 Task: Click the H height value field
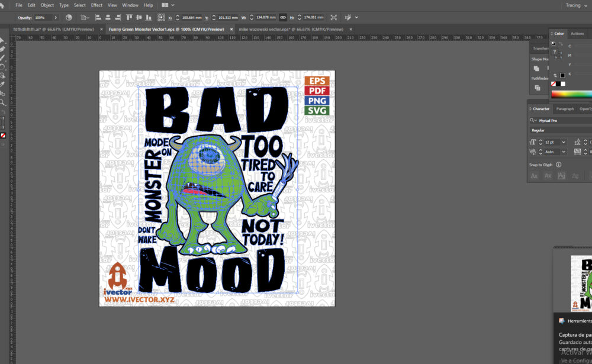click(x=313, y=18)
